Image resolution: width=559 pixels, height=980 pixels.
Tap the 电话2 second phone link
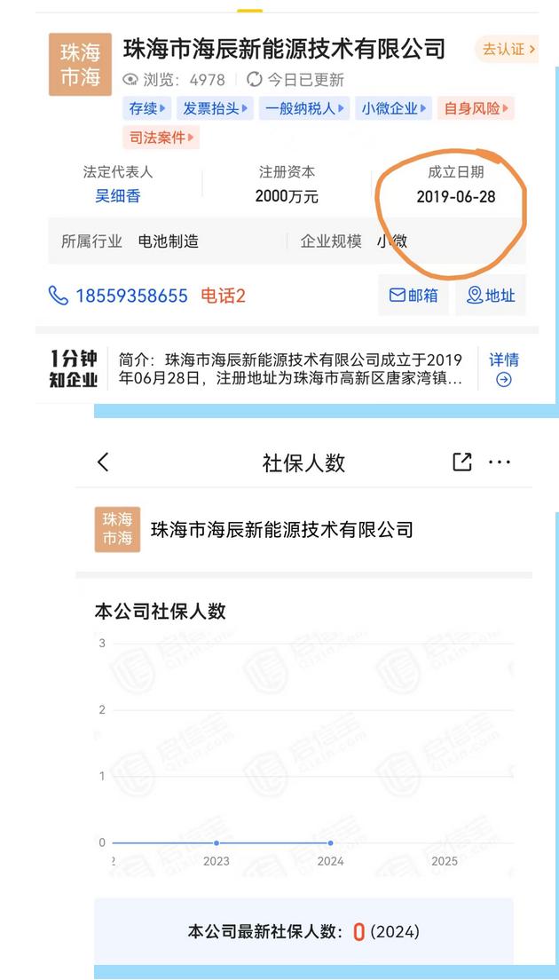223,296
